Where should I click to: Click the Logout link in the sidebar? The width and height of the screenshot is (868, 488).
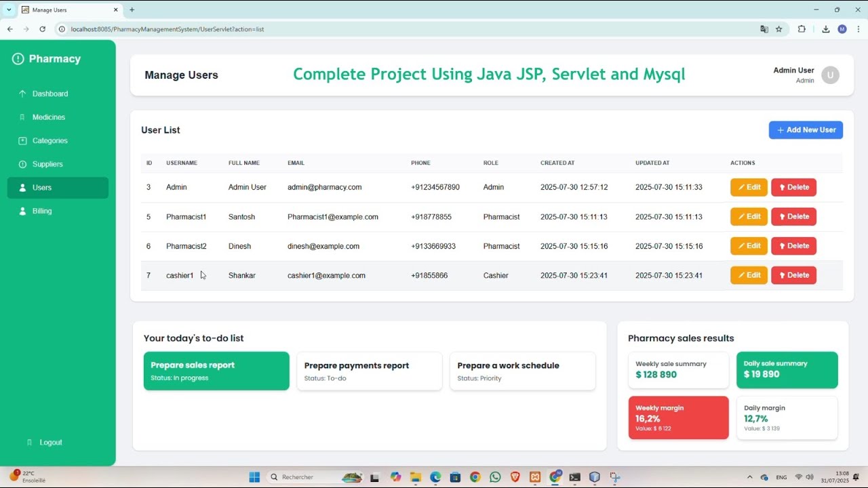coord(51,443)
